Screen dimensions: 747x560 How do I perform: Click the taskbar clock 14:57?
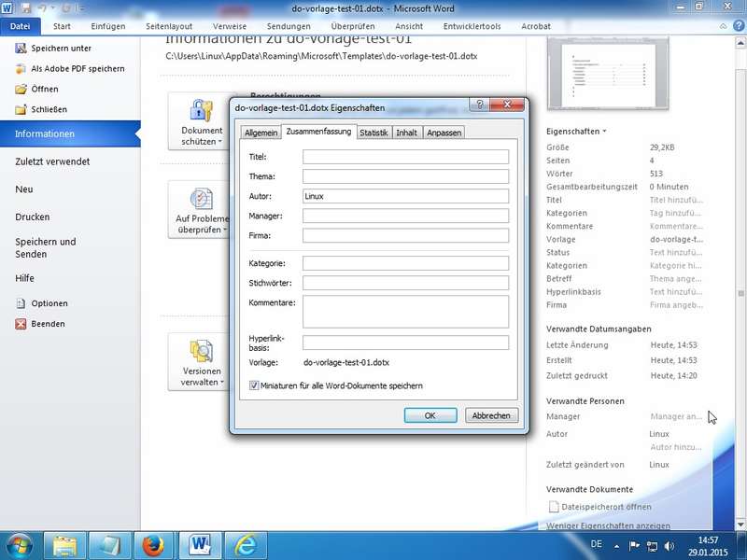pos(708,540)
